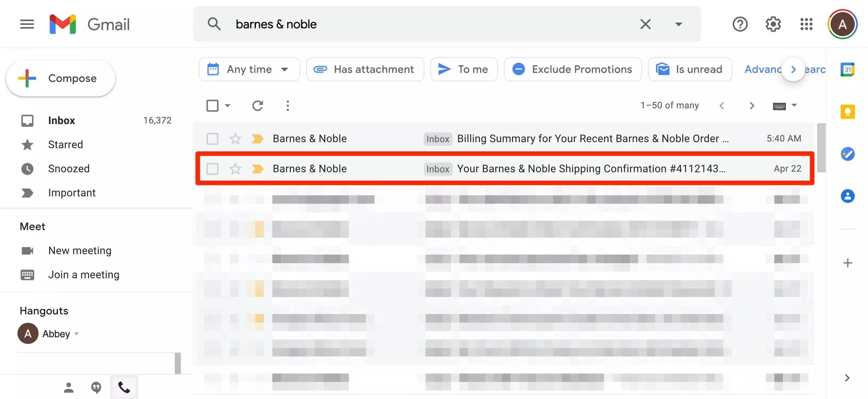Expand Abbey Hangouts status dropdown
Screen dimensions: 868x399
pos(77,334)
